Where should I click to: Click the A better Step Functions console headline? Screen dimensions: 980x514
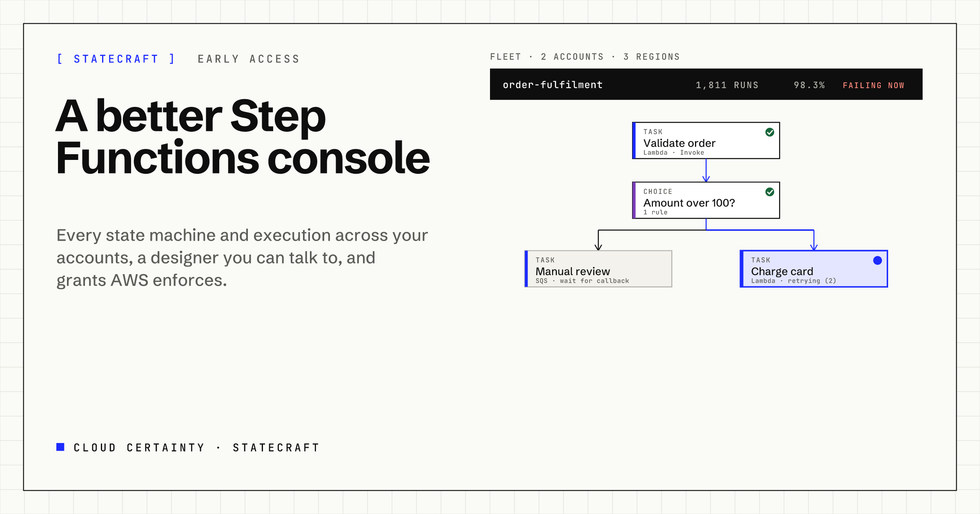click(243, 137)
